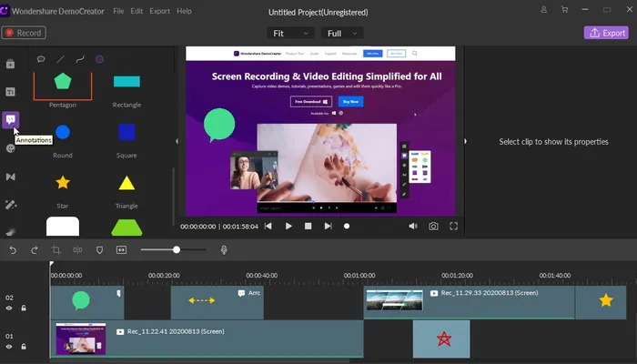The image size is (637, 364).
Task: Hide track 01 with eye icon
Action: tap(9, 347)
